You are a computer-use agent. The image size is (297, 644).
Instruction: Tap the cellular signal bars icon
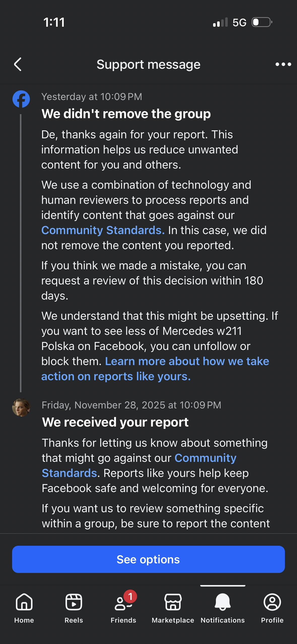pyautogui.click(x=220, y=22)
